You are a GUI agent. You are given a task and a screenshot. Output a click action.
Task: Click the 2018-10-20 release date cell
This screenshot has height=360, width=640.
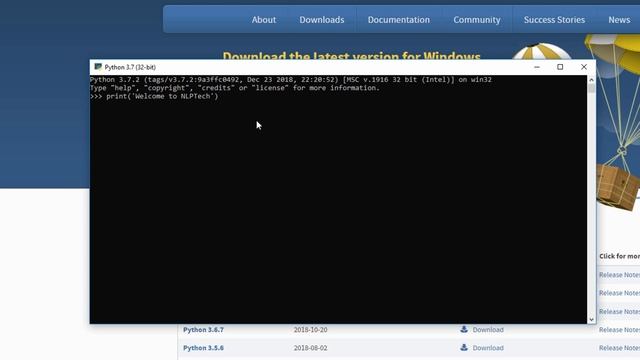[310, 330]
